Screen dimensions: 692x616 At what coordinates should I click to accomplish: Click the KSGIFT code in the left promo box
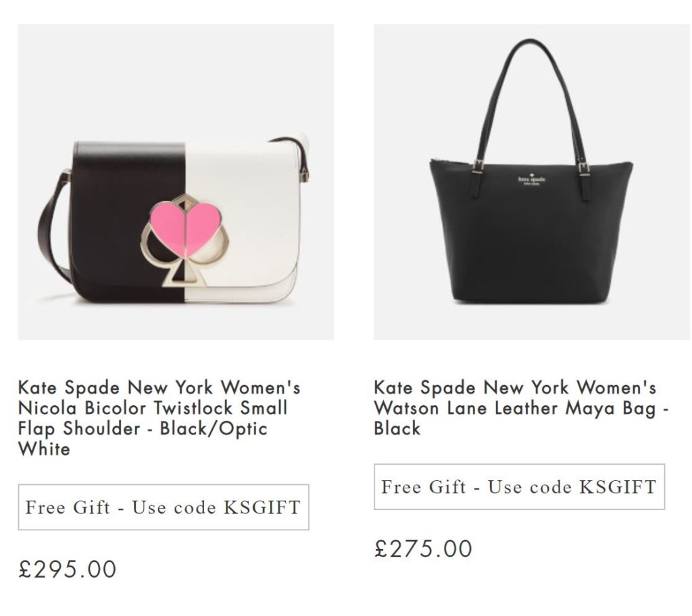(x=262, y=507)
